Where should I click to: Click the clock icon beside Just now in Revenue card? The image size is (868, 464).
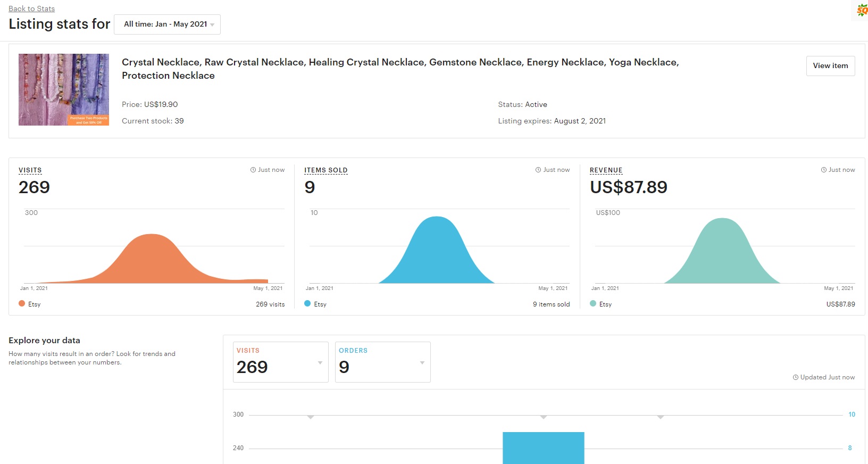click(x=824, y=170)
